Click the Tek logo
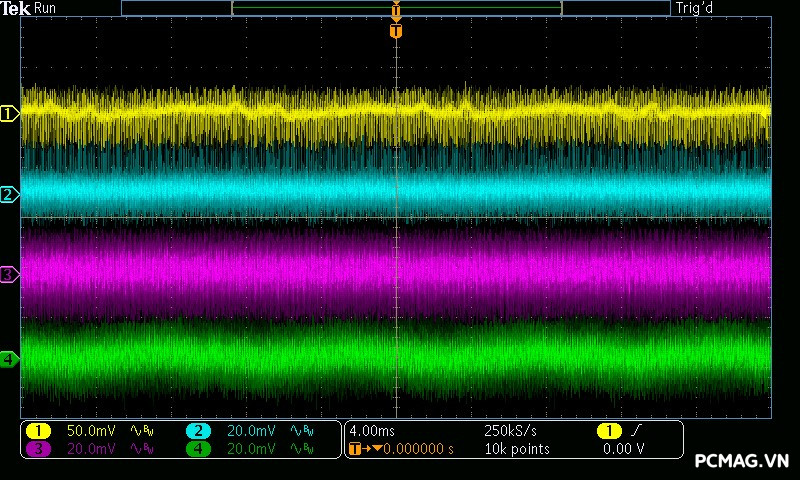Image resolution: width=800 pixels, height=480 pixels. (16, 8)
